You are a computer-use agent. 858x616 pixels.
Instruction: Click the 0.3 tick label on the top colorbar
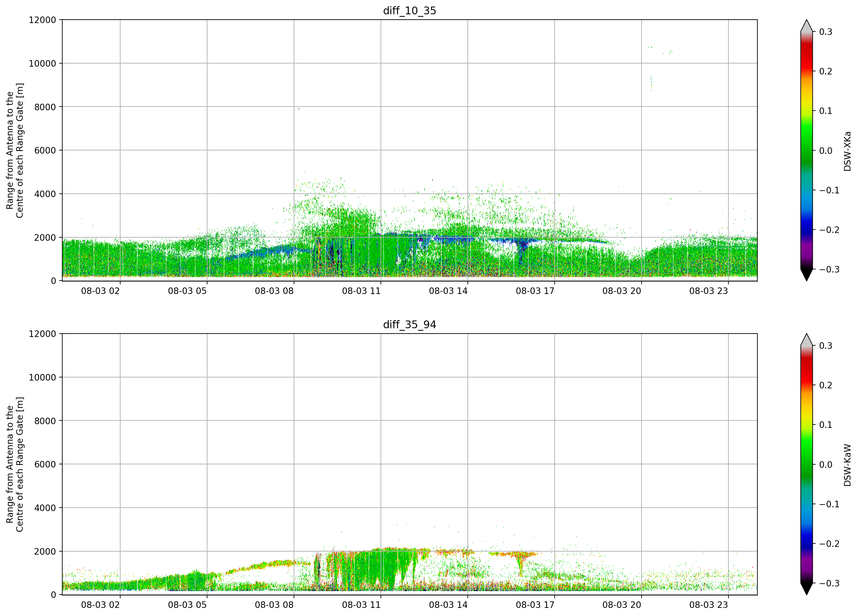tap(826, 32)
